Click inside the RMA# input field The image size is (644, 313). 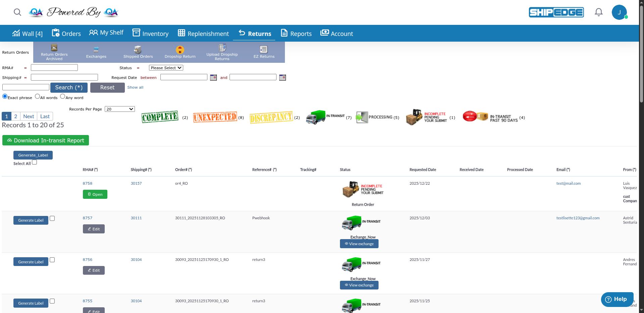coord(54,67)
